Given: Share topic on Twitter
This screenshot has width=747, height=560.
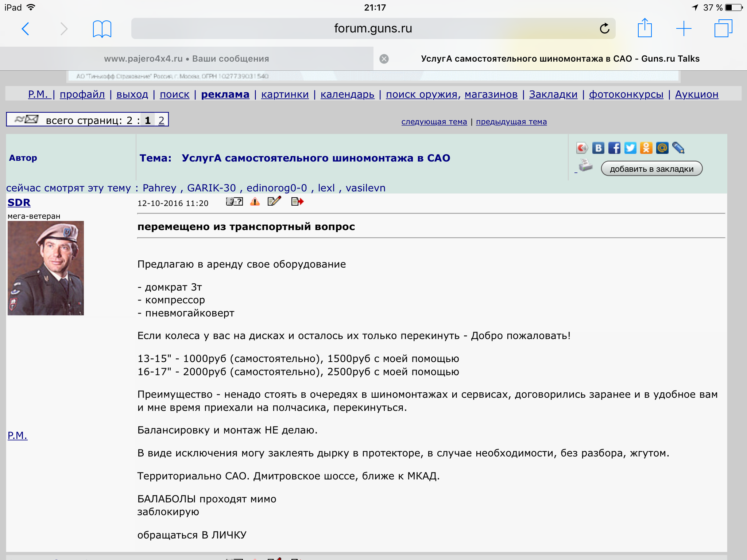Looking at the screenshot, I should tap(630, 148).
